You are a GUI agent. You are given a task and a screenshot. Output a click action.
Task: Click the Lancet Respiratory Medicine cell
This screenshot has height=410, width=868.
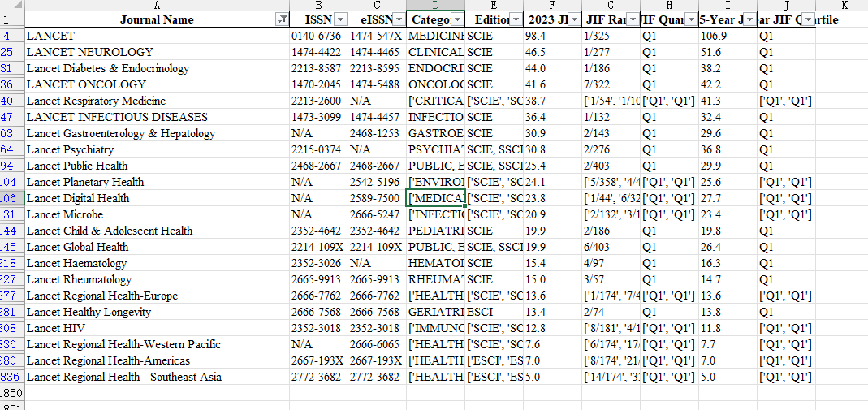(x=158, y=101)
